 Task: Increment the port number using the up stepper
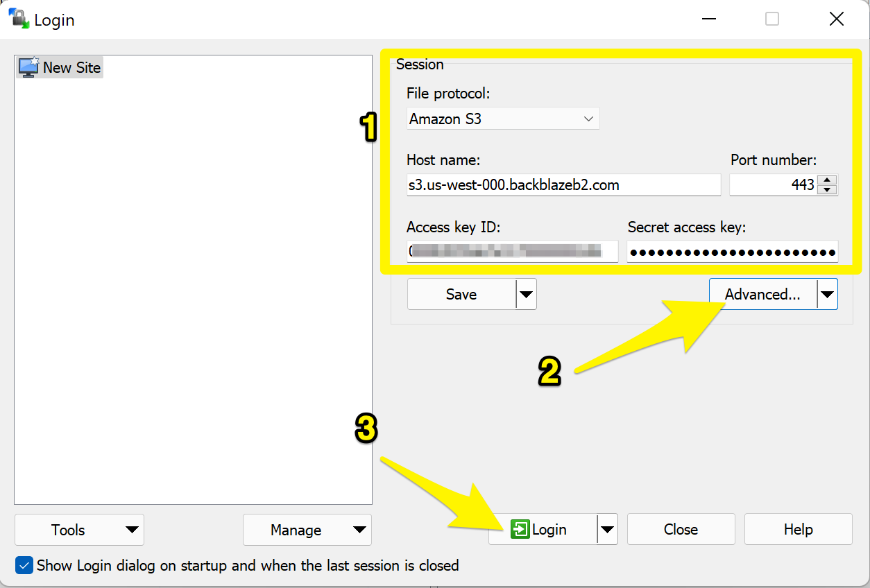coord(827,180)
